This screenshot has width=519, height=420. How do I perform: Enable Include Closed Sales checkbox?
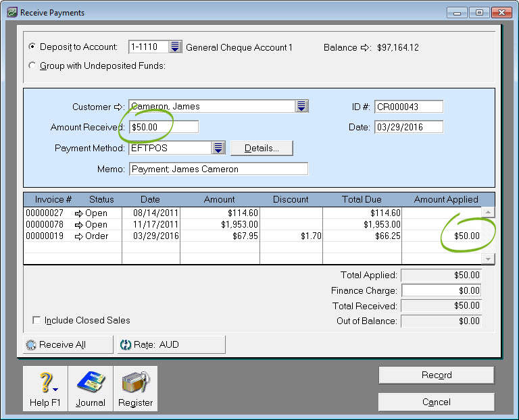[x=36, y=320]
